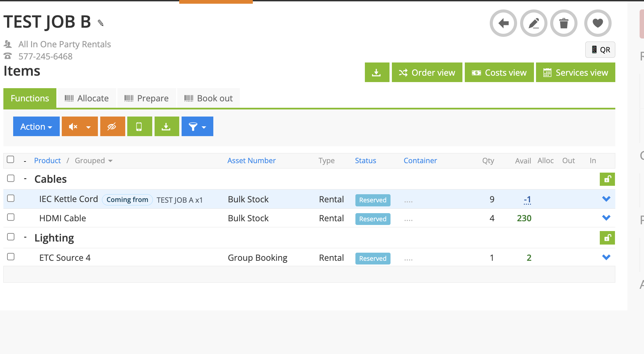Viewport: 644px width, 354px height.
Task: Open mobile view with the phone icon
Action: (139, 126)
